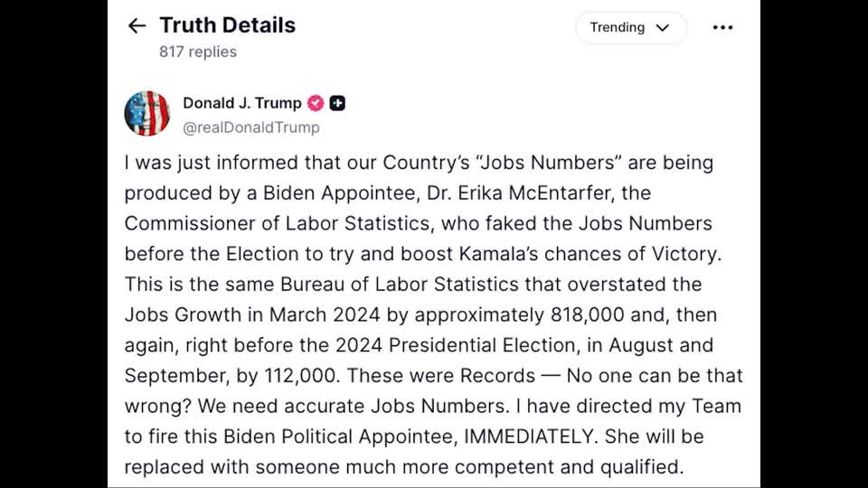Open the three-dot more options menu
Viewport: 868px width, 488px height.
click(x=722, y=27)
